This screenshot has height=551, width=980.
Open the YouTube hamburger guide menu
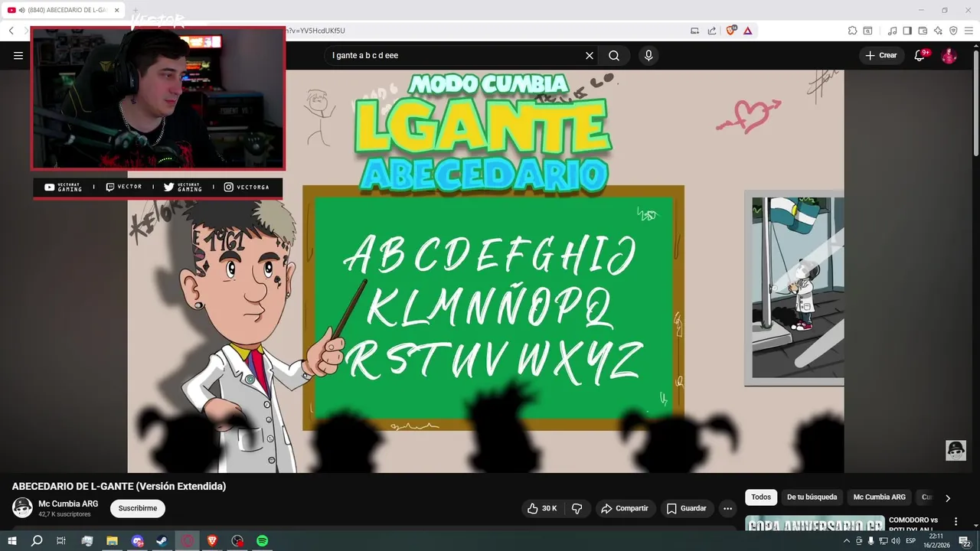pyautogui.click(x=18, y=55)
